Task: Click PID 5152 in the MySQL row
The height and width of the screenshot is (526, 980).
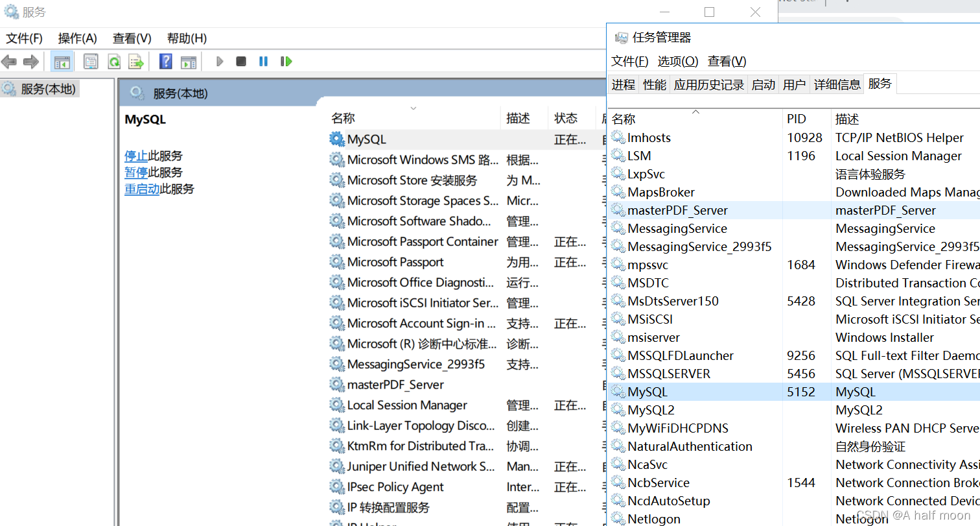Action: (801, 392)
